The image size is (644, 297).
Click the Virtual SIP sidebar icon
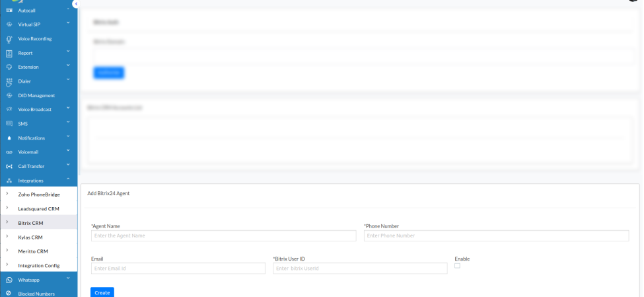point(9,24)
